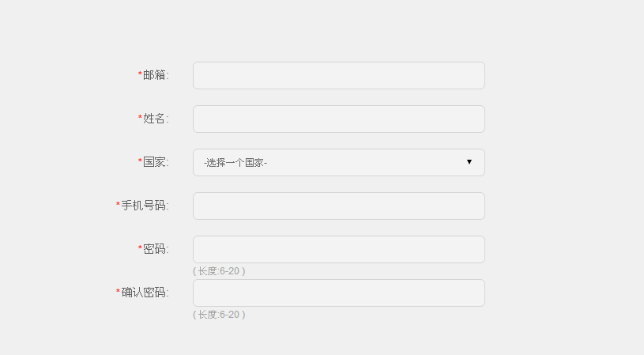Click the 密码 label above 确认密码

click(156, 249)
